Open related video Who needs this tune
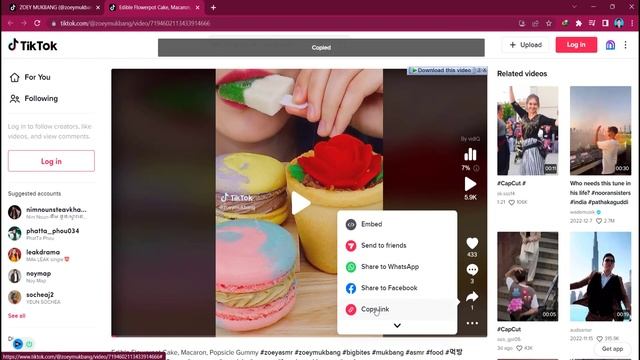The width and height of the screenshot is (640, 360). pyautogui.click(x=600, y=131)
